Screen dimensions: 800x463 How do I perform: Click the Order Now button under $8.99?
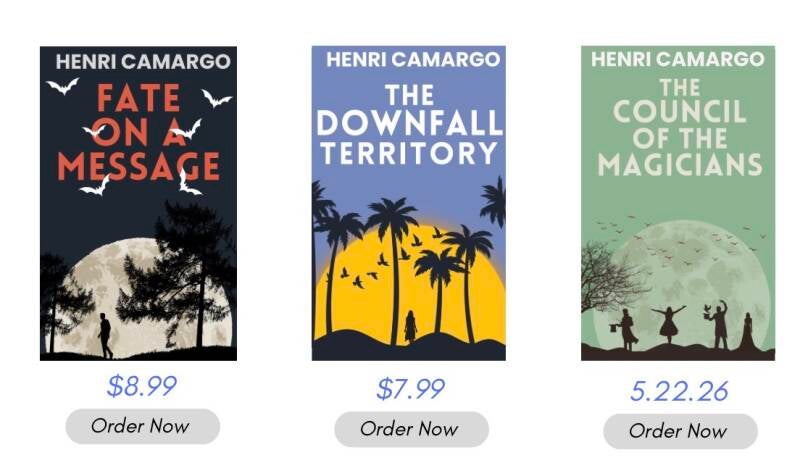[141, 426]
